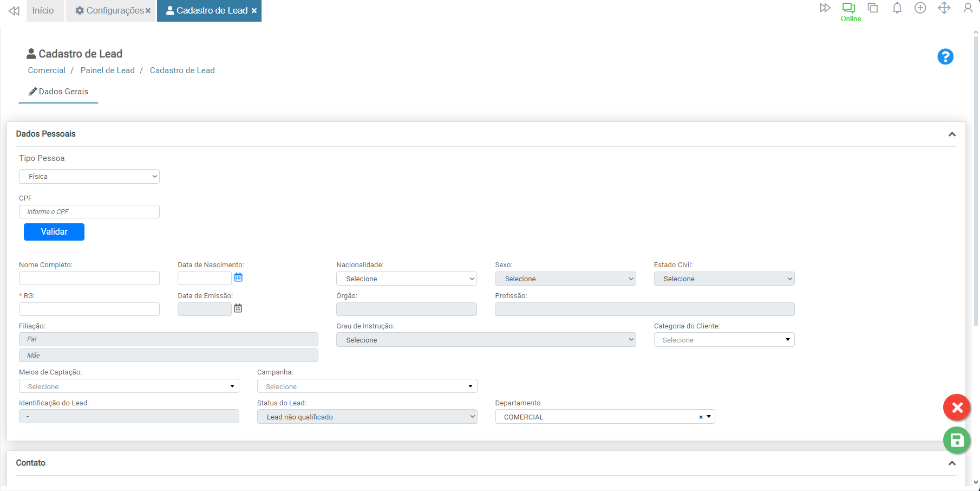Go to Painel de Lead breadcrumb link
Screen dimensions: 980x491
[107, 70]
